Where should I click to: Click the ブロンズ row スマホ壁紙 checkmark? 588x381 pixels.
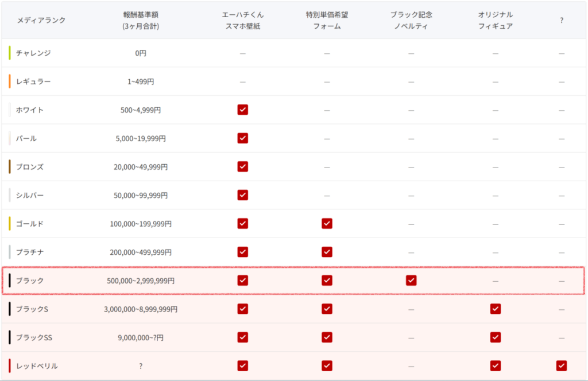[242, 166]
